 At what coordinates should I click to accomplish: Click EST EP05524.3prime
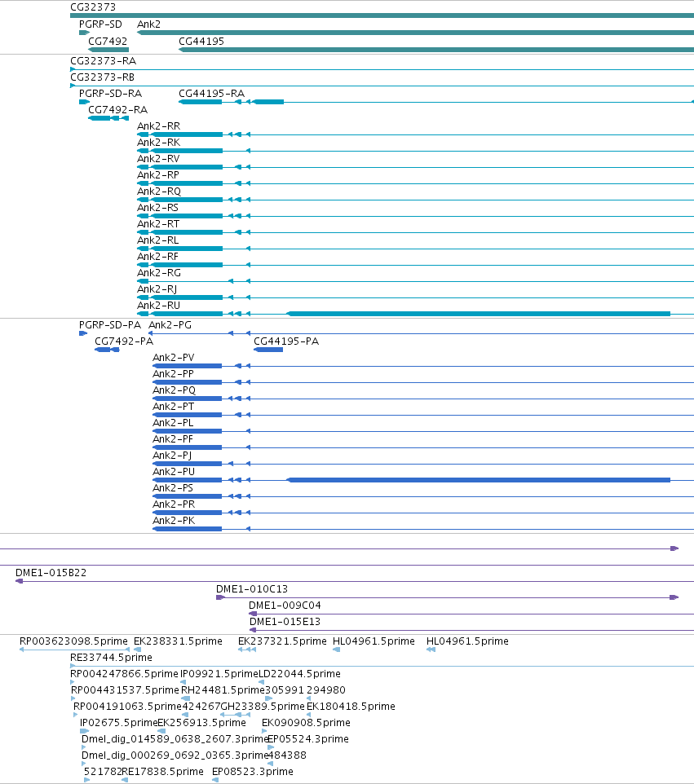tap(308, 738)
